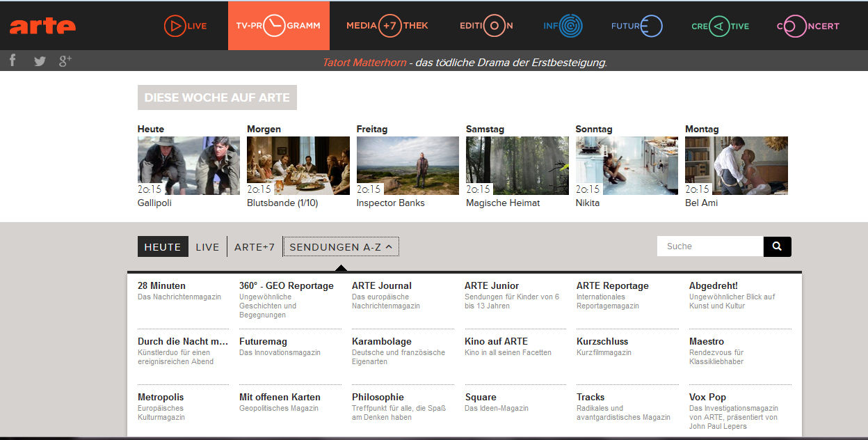The height and width of the screenshot is (440, 868).
Task: Open the Bel Ami thumbnail for Montag
Action: (x=737, y=166)
